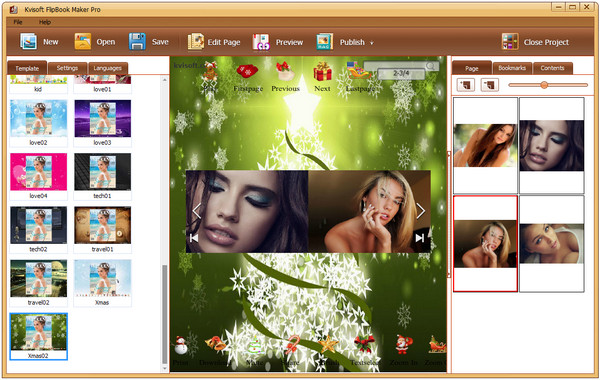Click the template list scroll down arrow

(x=165, y=369)
